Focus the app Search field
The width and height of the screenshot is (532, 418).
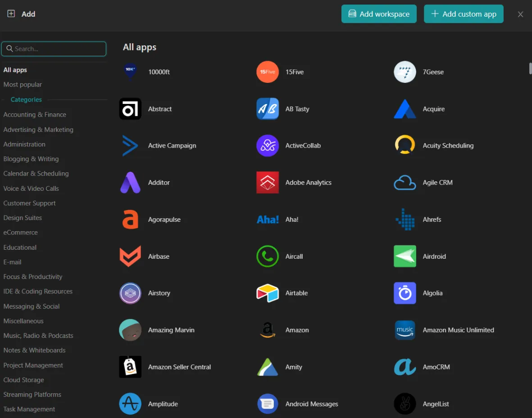pos(54,49)
